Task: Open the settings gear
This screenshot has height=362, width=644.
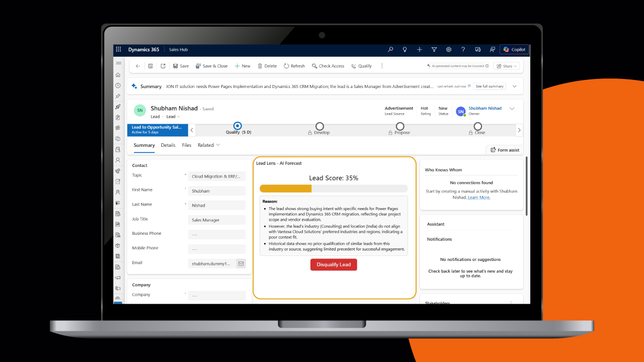Action: coord(449,50)
